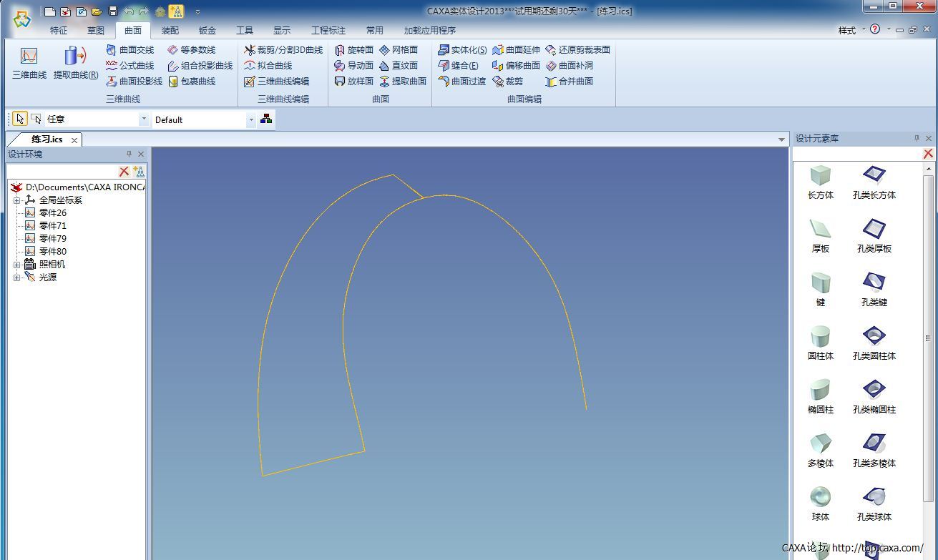Switch to the 工程标注 ribbon tab
This screenshot has width=938, height=560.
point(328,30)
